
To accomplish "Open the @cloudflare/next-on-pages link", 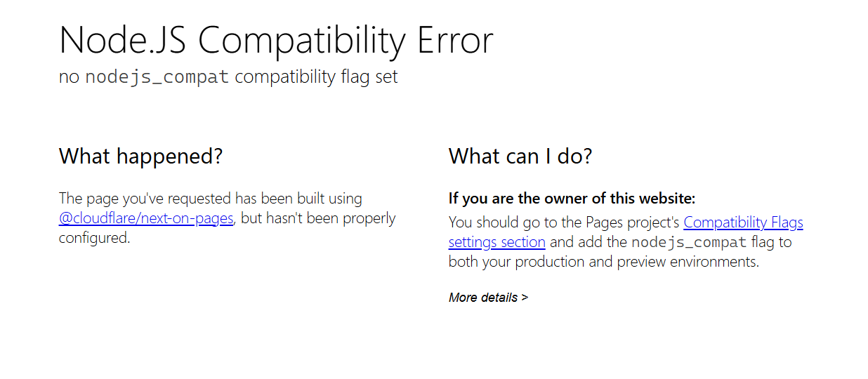I will [146, 218].
